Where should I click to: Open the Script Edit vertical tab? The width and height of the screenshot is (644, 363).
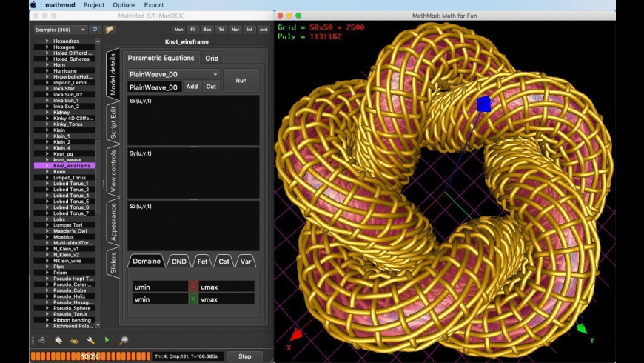pos(113,122)
